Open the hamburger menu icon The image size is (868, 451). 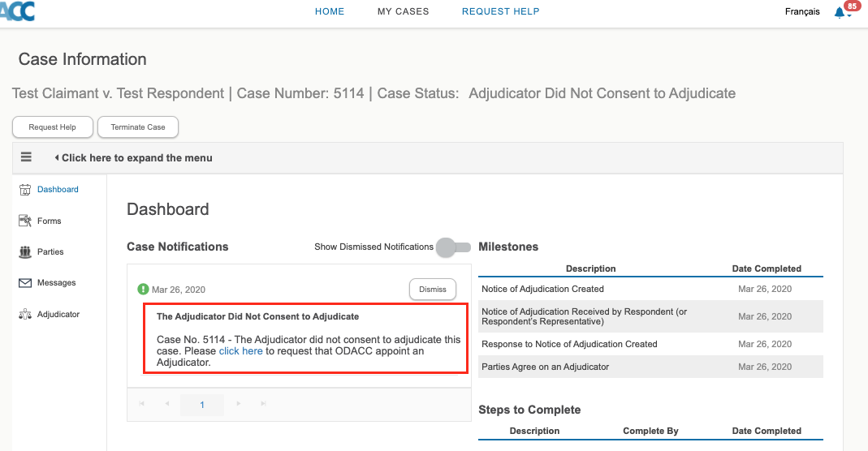[x=26, y=157]
